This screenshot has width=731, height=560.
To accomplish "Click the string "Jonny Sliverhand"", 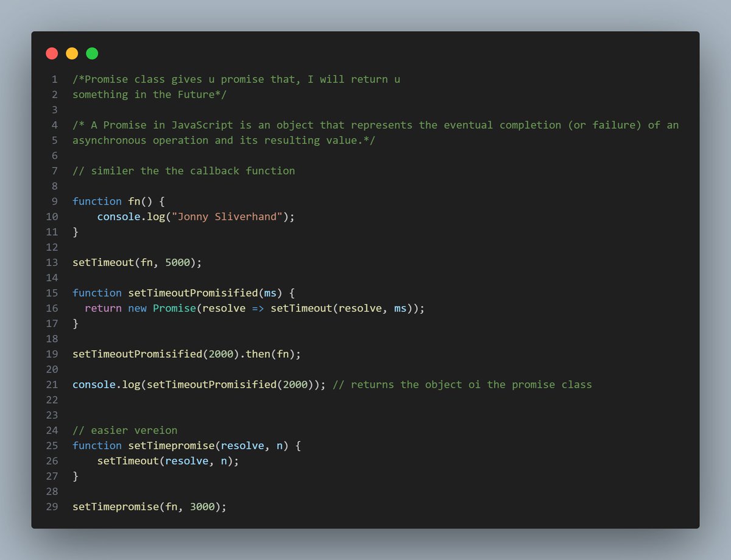I will coord(227,217).
